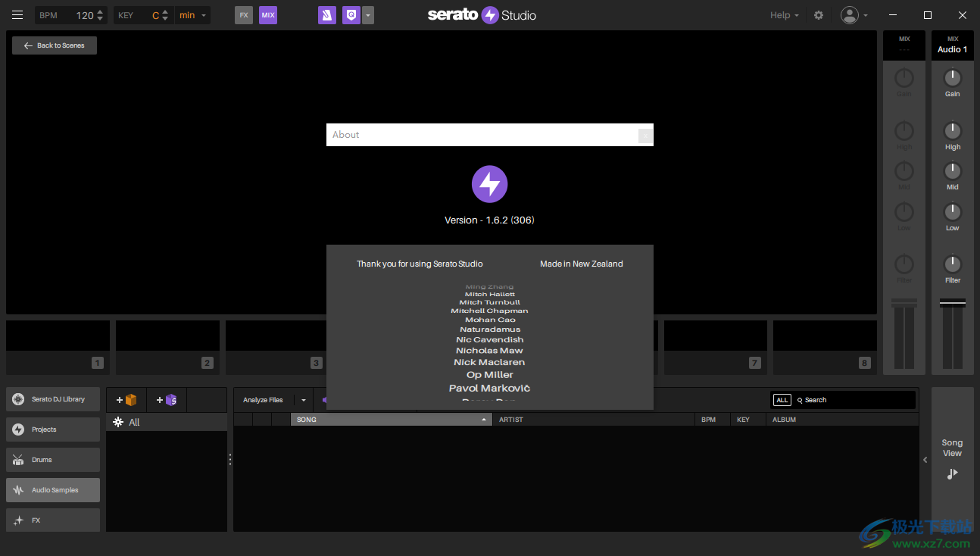
Task: Sort by the BPM column
Action: tap(713, 420)
